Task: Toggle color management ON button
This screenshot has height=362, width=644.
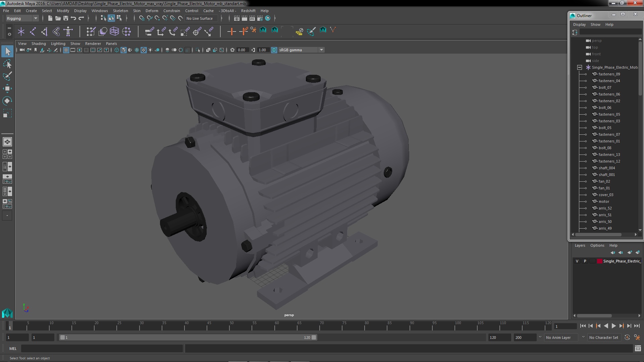Action: click(x=274, y=50)
